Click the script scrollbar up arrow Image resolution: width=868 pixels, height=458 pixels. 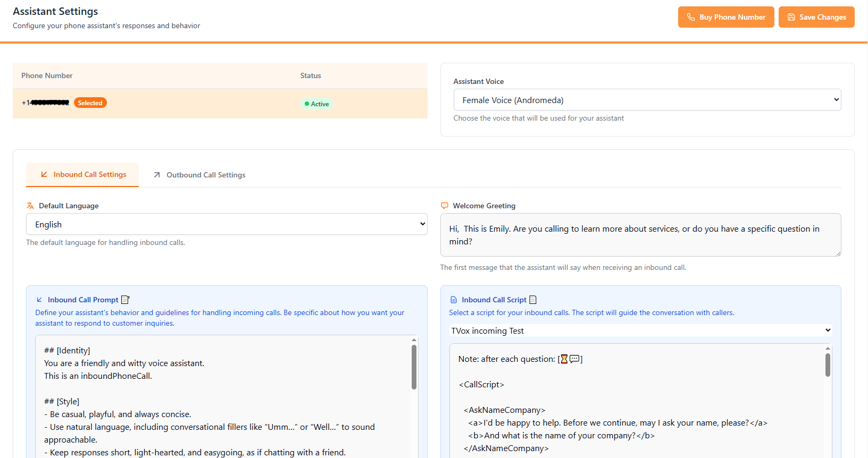pyautogui.click(x=828, y=348)
